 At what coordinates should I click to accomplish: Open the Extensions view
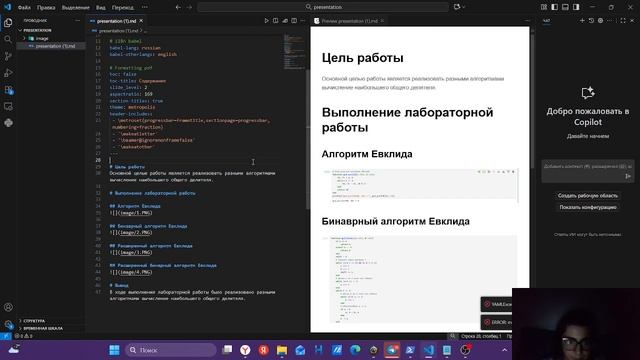[x=8, y=90]
